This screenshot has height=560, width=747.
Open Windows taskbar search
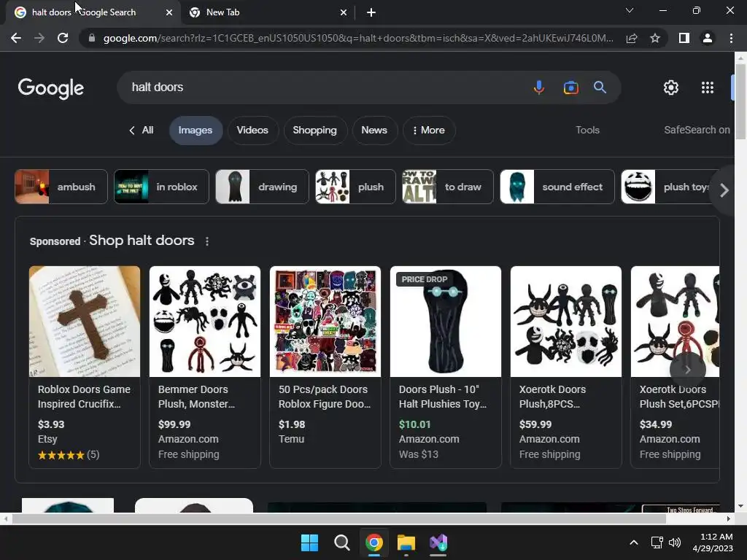(x=341, y=542)
